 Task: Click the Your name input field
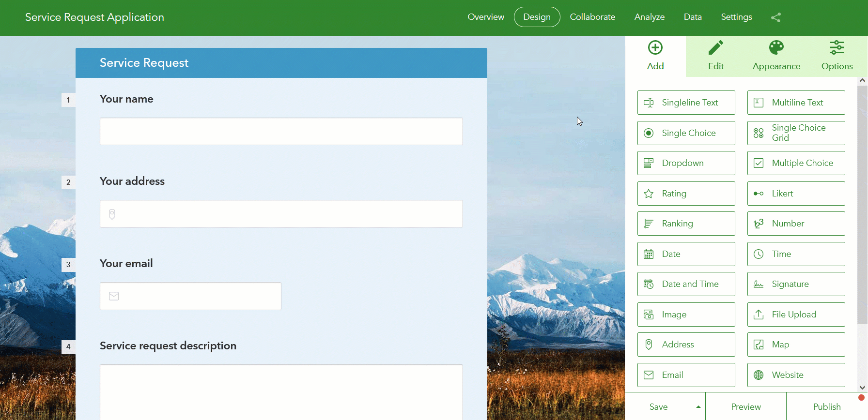(281, 132)
